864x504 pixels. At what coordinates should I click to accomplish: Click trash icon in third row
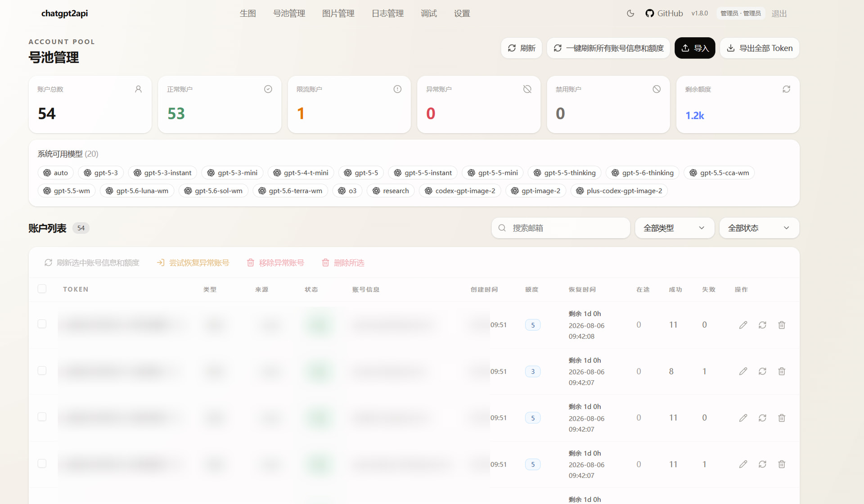click(x=782, y=418)
